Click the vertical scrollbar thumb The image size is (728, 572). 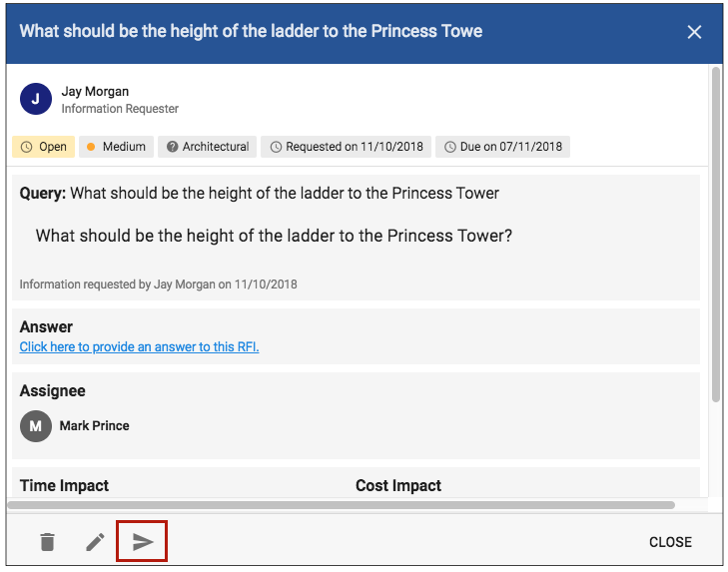715,235
